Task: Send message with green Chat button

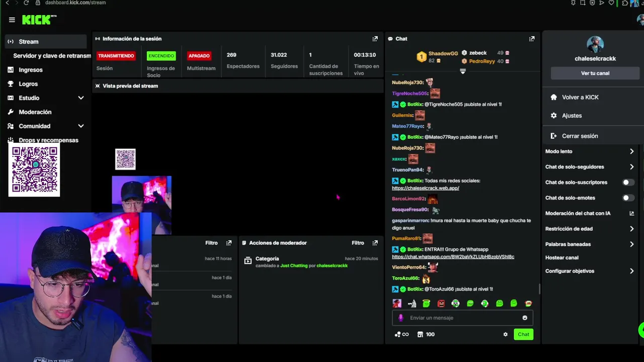Action: (x=523, y=334)
